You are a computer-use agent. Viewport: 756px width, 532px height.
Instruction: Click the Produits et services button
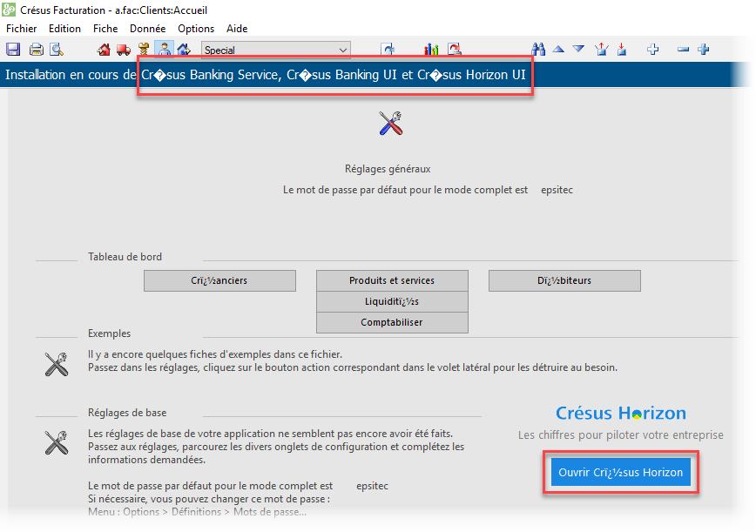(392, 280)
